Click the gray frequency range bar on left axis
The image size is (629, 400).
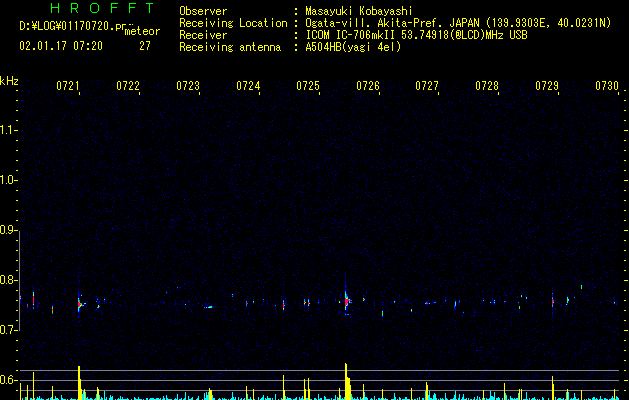[x=20, y=280]
